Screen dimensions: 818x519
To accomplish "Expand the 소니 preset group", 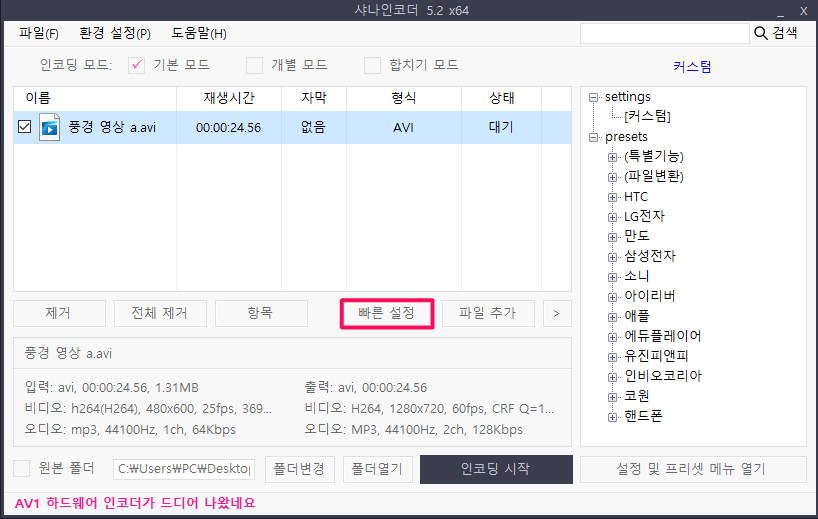I will coord(612,277).
